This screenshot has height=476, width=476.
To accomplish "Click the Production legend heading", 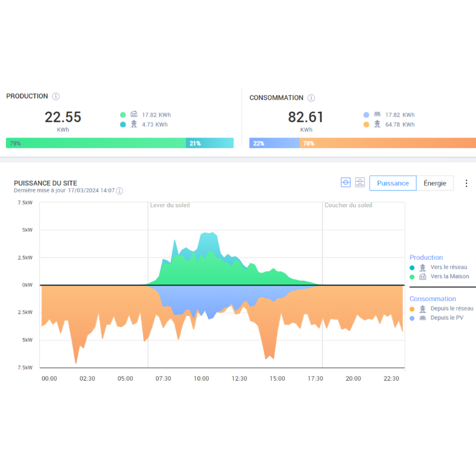I will point(426,258).
